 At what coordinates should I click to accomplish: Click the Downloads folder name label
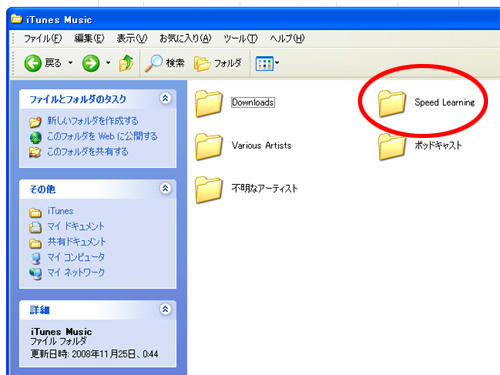click(x=253, y=102)
